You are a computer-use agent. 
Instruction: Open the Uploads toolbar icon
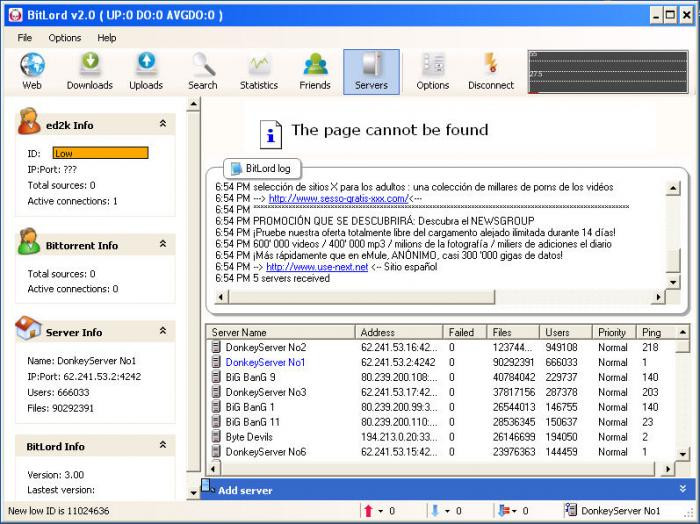146,63
